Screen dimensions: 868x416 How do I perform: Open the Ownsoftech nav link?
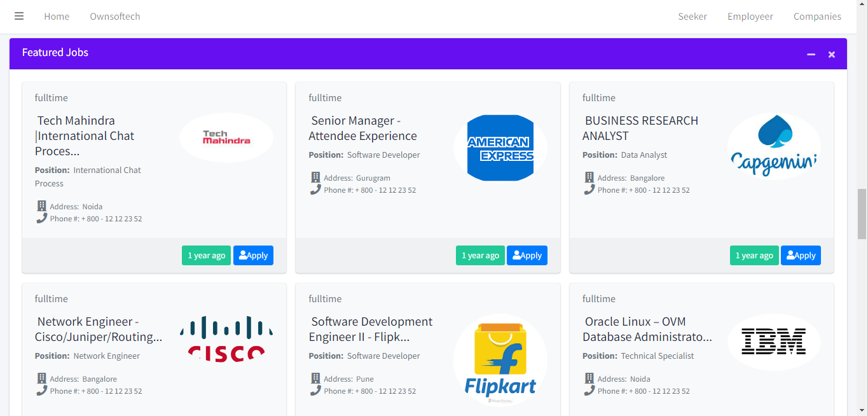115,17
